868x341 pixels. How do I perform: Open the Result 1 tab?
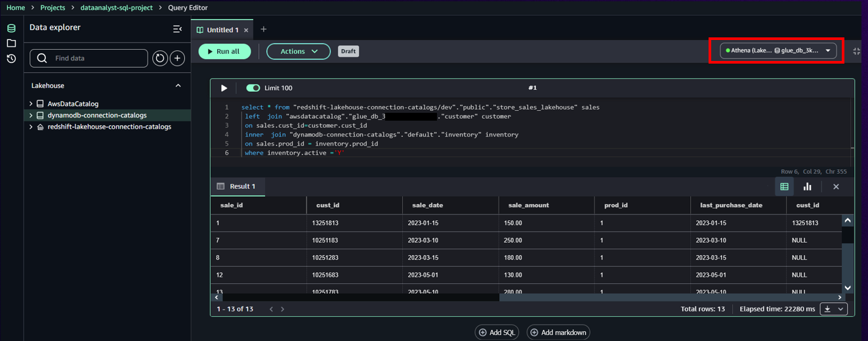coord(238,187)
